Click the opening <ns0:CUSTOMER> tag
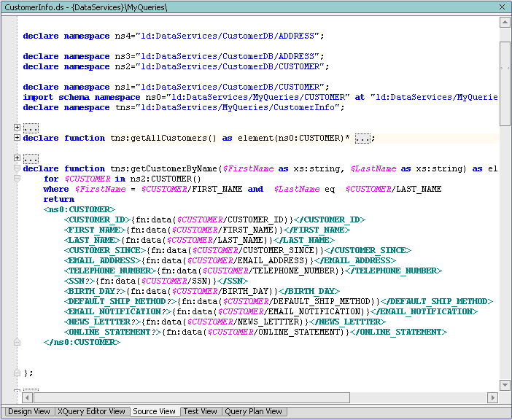 click(79, 209)
